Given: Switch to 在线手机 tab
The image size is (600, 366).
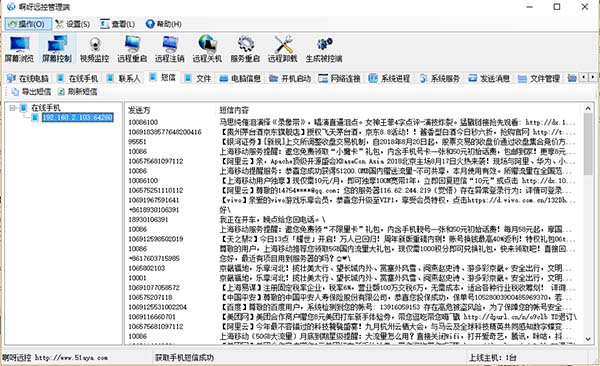Looking at the screenshot, I should pos(78,78).
